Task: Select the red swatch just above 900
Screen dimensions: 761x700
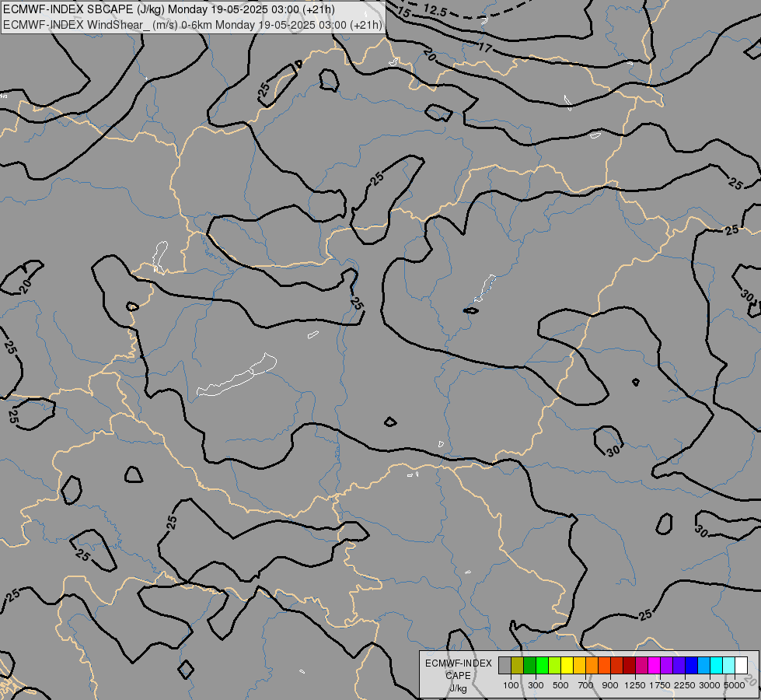Action: tap(617, 666)
